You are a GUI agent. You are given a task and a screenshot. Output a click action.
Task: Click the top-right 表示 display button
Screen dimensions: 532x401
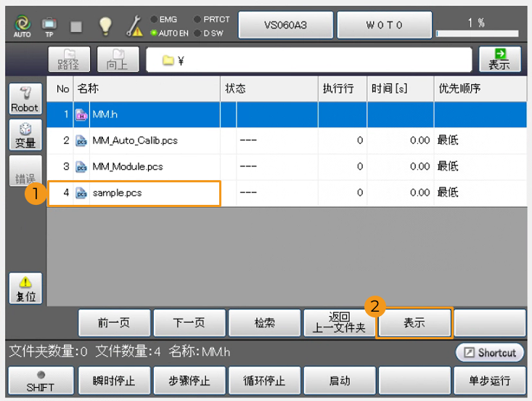tap(499, 59)
